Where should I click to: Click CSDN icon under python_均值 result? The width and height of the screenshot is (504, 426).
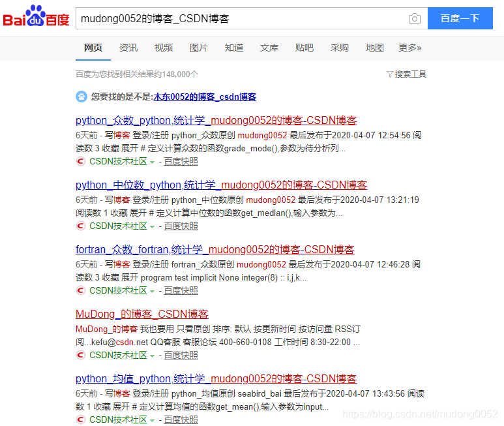[x=80, y=419]
